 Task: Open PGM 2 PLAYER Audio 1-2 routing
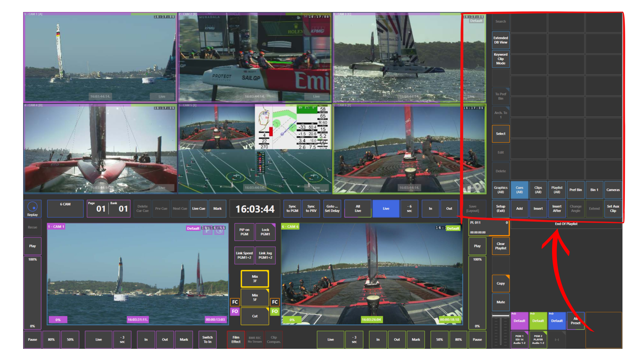tap(538, 340)
